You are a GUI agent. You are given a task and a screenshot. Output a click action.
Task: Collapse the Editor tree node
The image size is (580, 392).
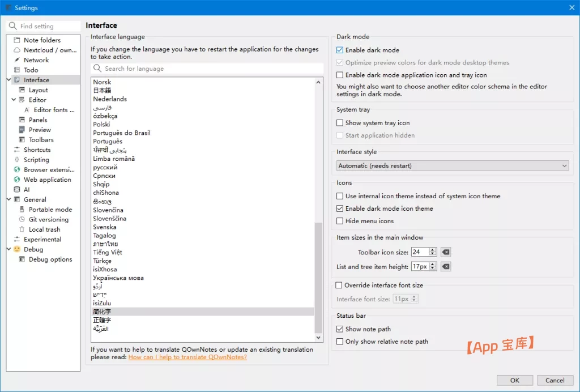click(x=14, y=100)
